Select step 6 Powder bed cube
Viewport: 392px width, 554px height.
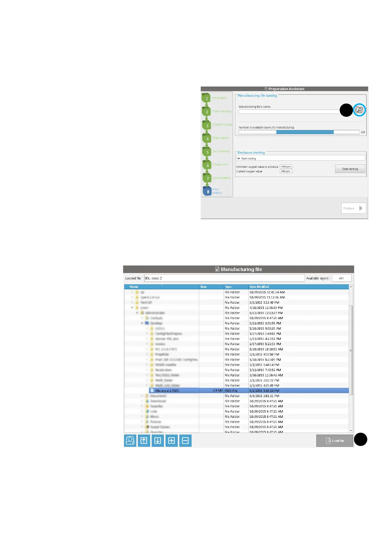207,165
